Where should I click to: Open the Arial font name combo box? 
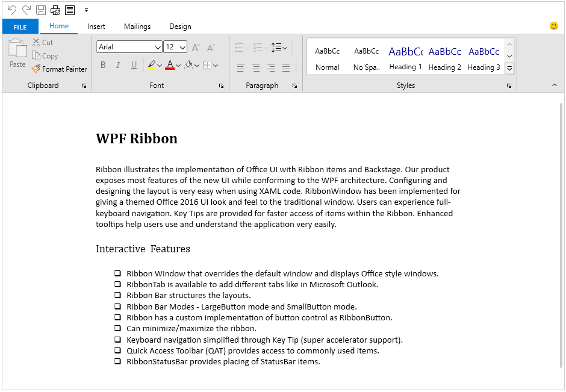[x=129, y=47]
